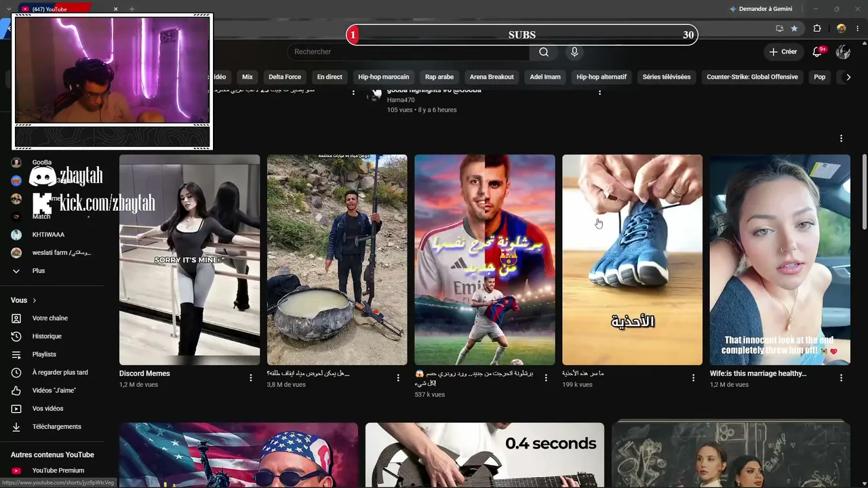The width and height of the screenshot is (868, 488).
Task: Select the Rap arabe chip
Action: click(439, 77)
